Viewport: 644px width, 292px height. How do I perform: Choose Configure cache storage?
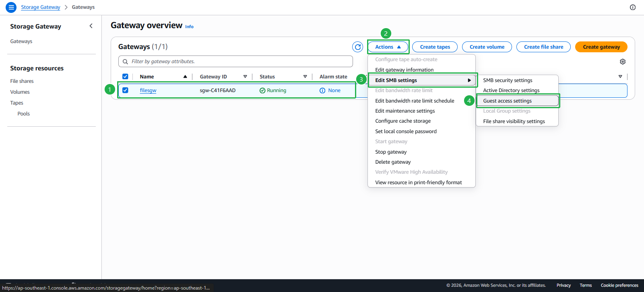pyautogui.click(x=403, y=121)
